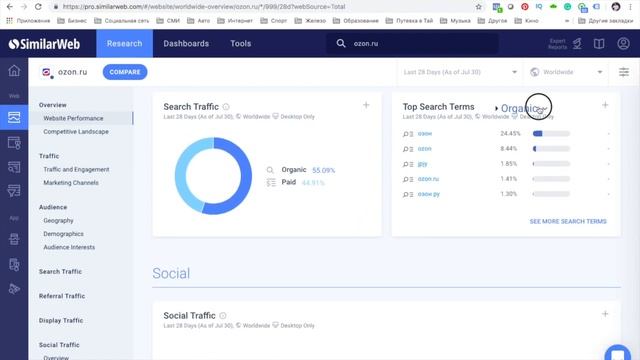Image resolution: width=640 pixels, height=360 pixels.
Task: Expand the ozon.ru search term row
Action: coord(608,179)
